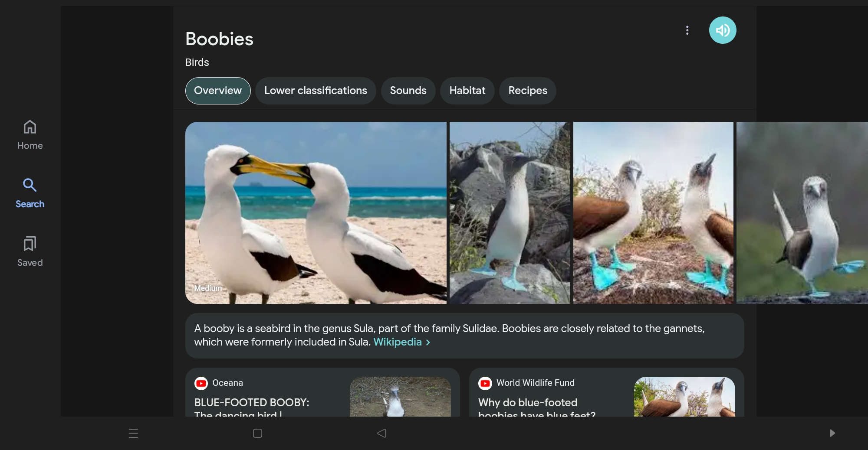868x450 pixels.
Task: Switch to Lower classifications tab
Action: click(x=316, y=91)
